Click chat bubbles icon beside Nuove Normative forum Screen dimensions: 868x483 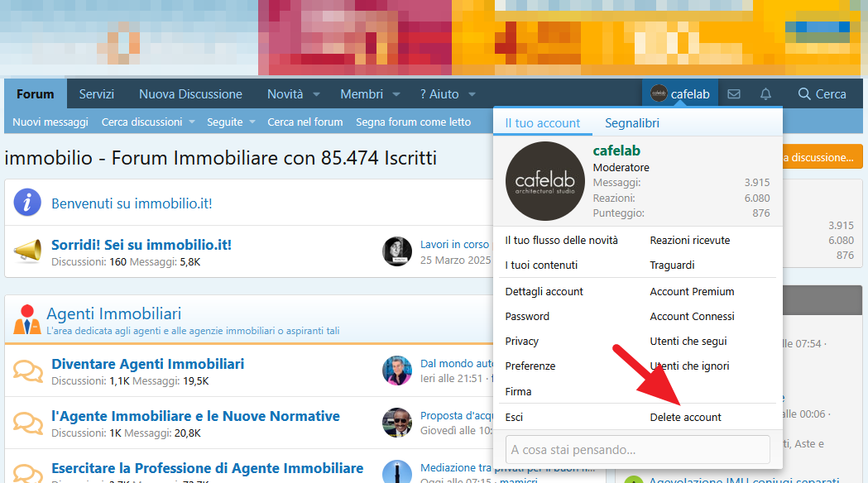coord(27,423)
